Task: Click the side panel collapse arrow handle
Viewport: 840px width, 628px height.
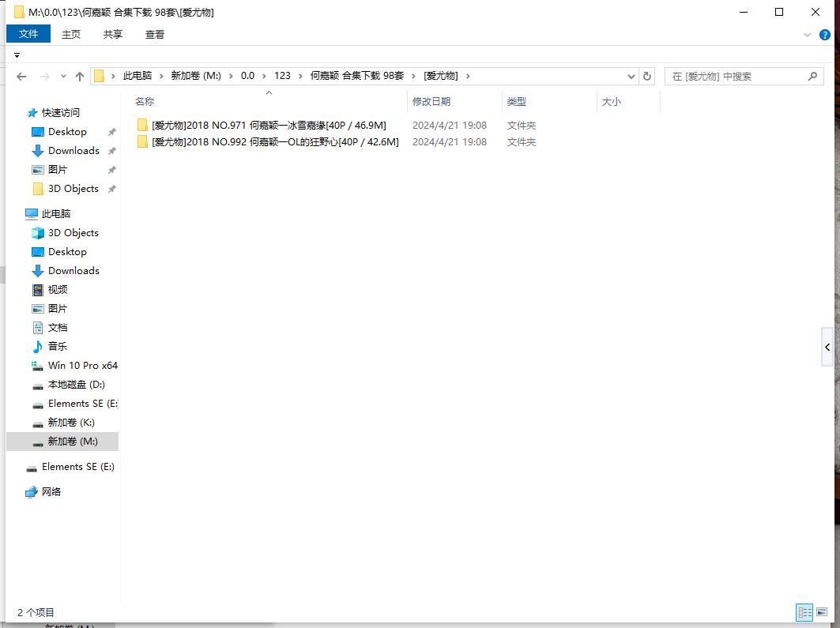Action: [827, 347]
